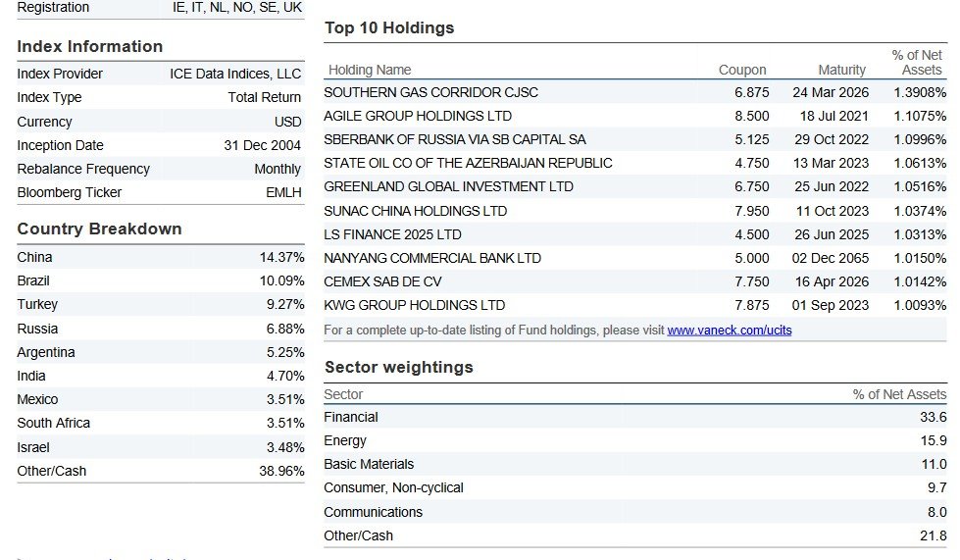Click the Financial sector row

click(351, 417)
